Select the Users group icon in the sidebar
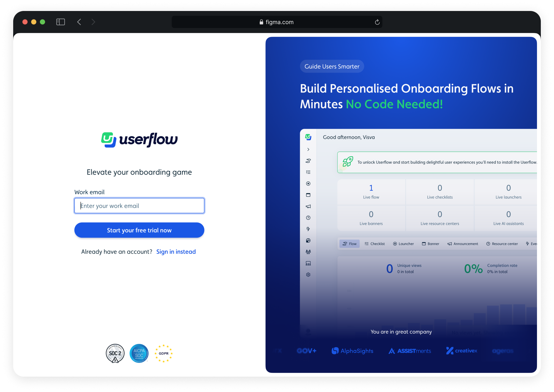Screen dimensions: 554x392 308,252
